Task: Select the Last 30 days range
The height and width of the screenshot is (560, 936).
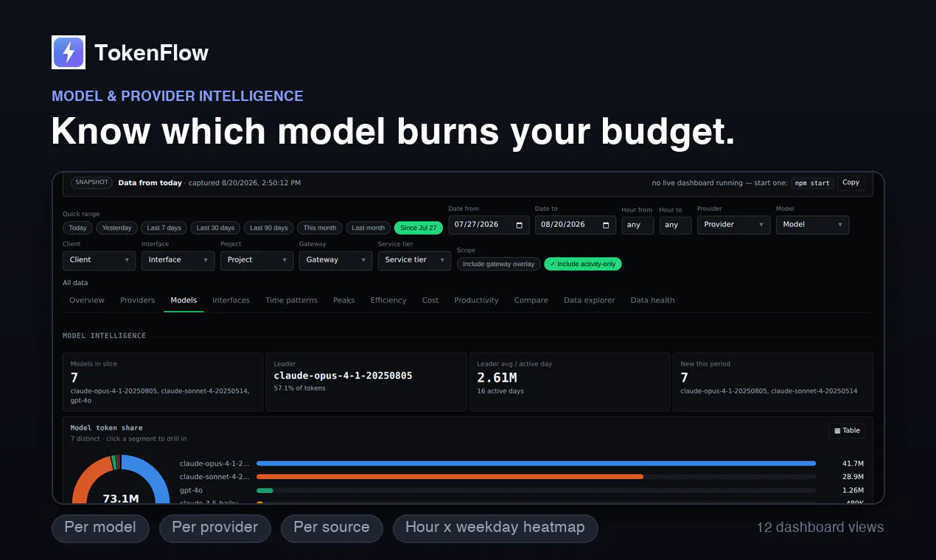Action: [215, 228]
